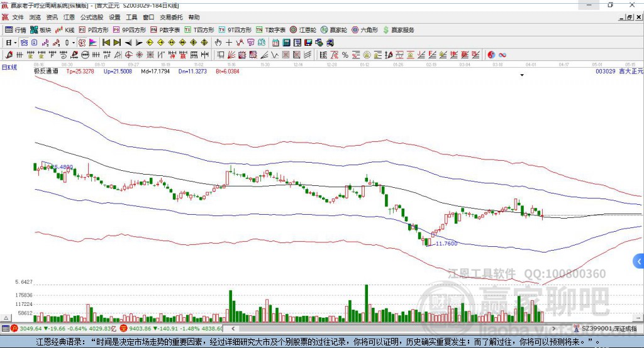Screen dimensions: 644x348
Task: Jump to last bar with skip-right icon
Action: point(117,43)
